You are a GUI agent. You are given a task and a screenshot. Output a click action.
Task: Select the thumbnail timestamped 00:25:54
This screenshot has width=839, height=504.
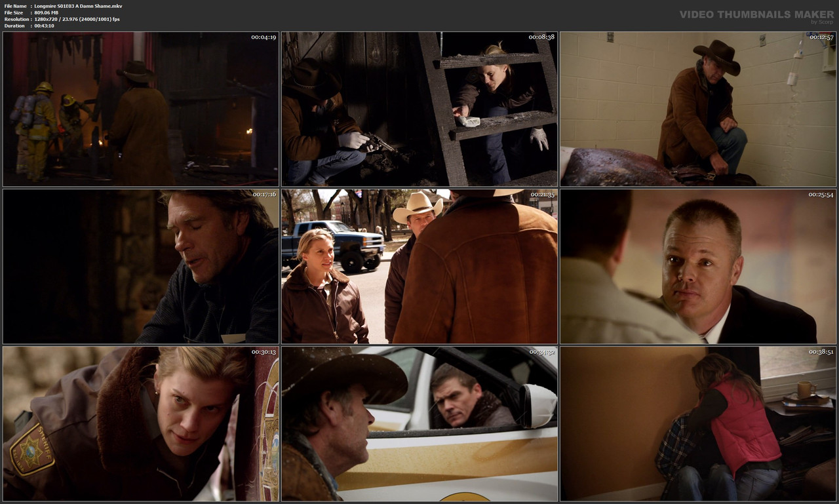[698, 267]
